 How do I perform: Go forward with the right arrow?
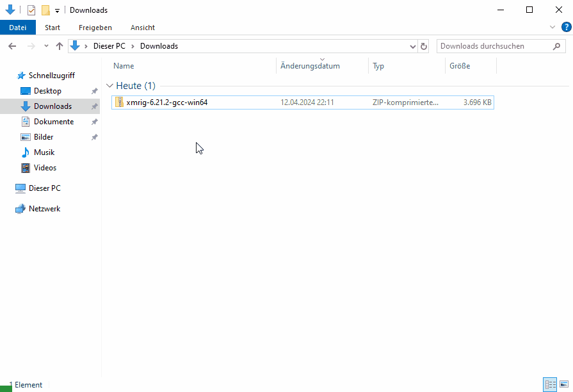point(31,46)
